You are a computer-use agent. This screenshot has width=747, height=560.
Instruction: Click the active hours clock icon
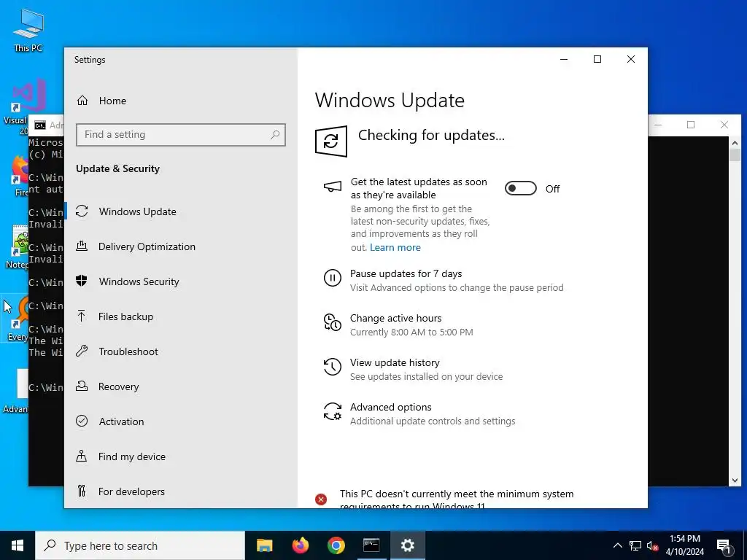coord(333,322)
